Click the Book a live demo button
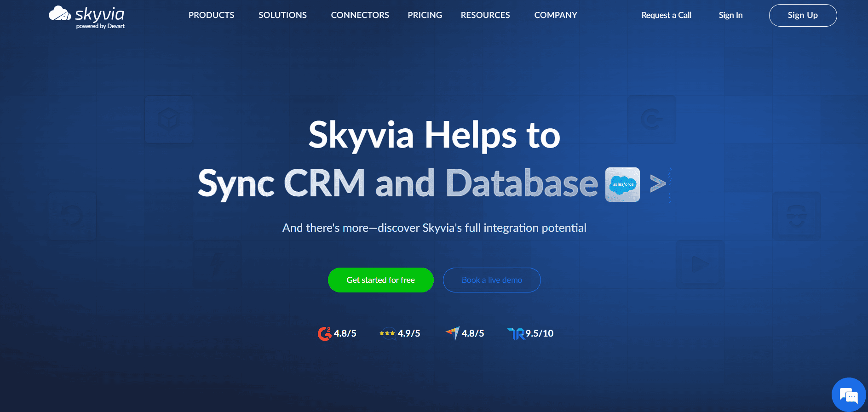This screenshot has height=412, width=868. pos(492,280)
